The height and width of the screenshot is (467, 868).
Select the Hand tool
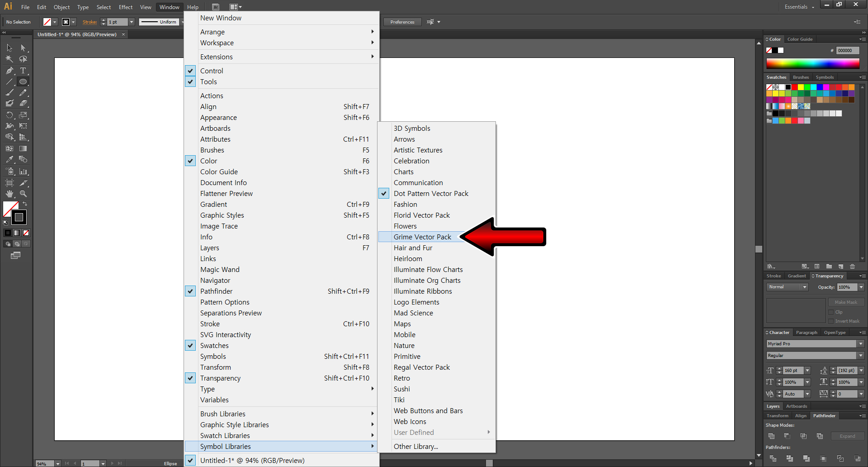pyautogui.click(x=9, y=194)
